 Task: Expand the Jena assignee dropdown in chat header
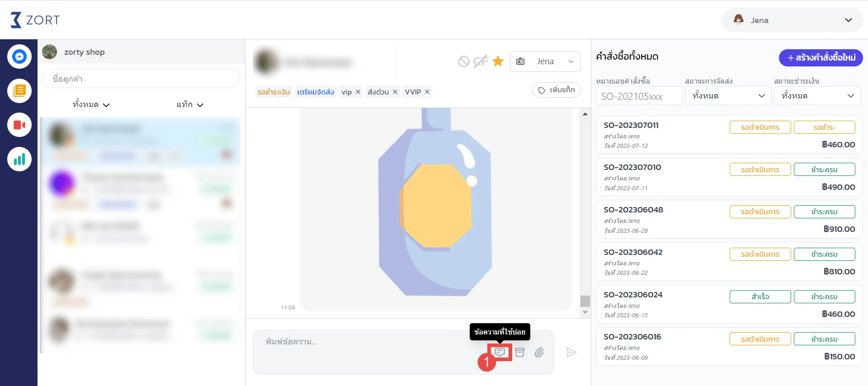pos(545,61)
